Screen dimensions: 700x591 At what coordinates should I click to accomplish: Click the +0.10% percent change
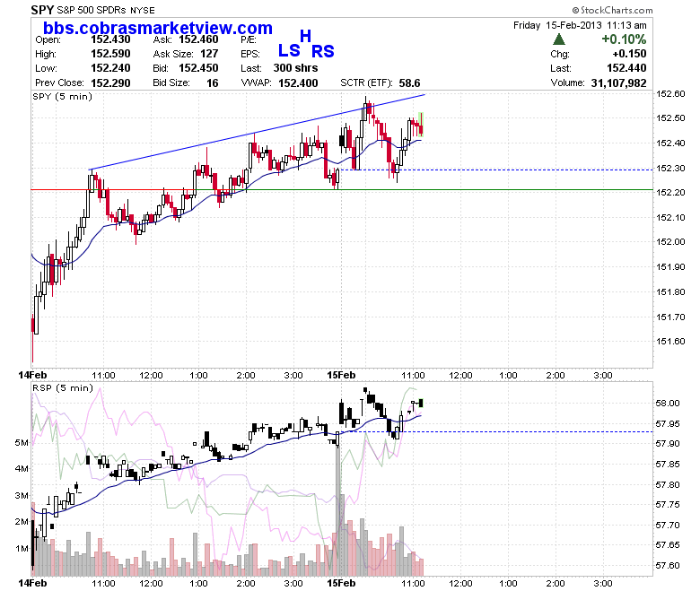coord(624,39)
